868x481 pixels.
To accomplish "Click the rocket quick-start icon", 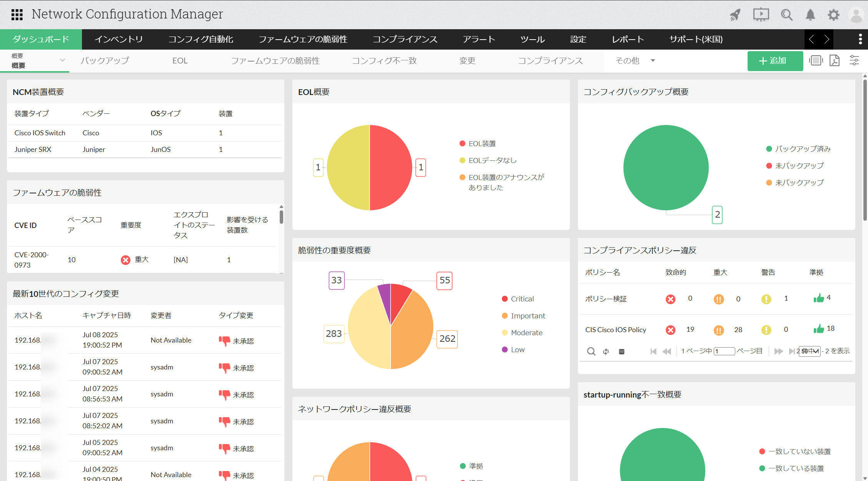I will pos(735,15).
